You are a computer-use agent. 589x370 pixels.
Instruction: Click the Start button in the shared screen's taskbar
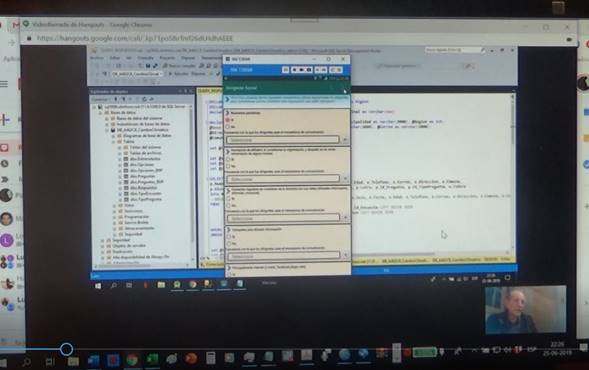(x=98, y=286)
